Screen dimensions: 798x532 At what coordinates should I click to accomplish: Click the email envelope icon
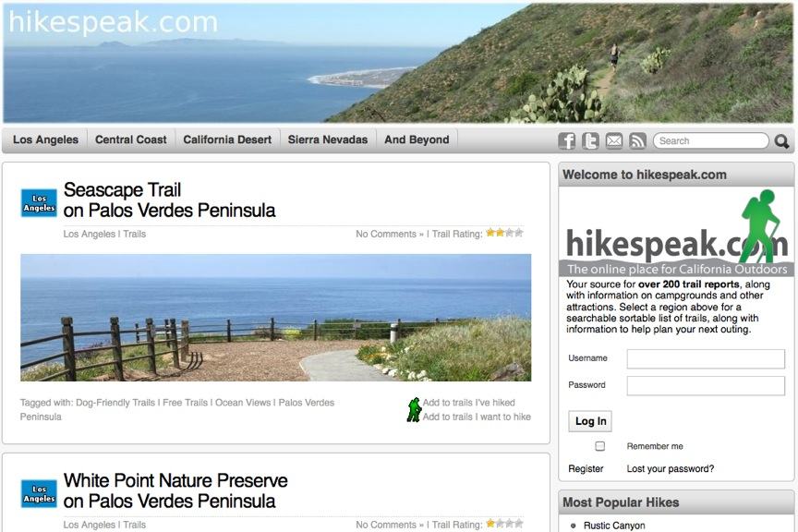(x=614, y=140)
